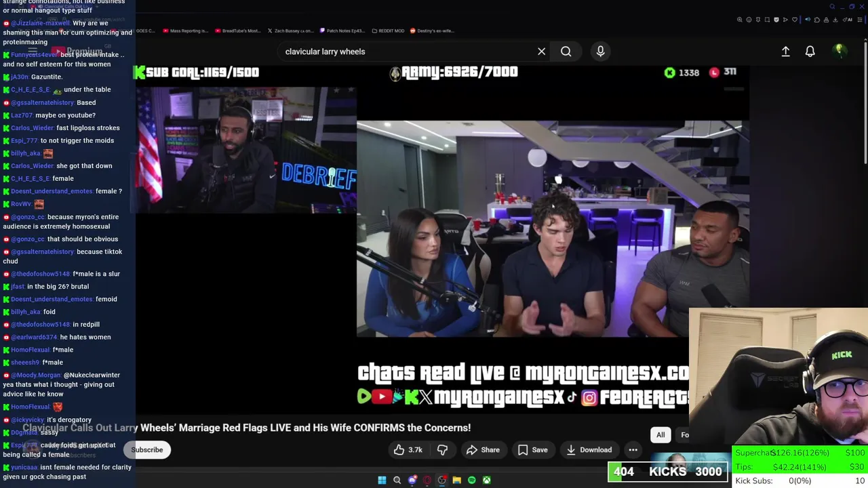Dislike the video with thumbs-down
The width and height of the screenshot is (868, 488).
pyautogui.click(x=442, y=449)
